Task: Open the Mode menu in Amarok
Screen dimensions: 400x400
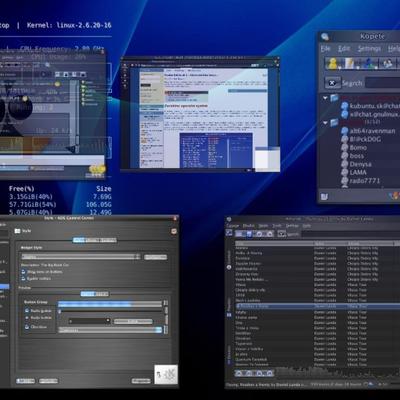Action: point(263,226)
